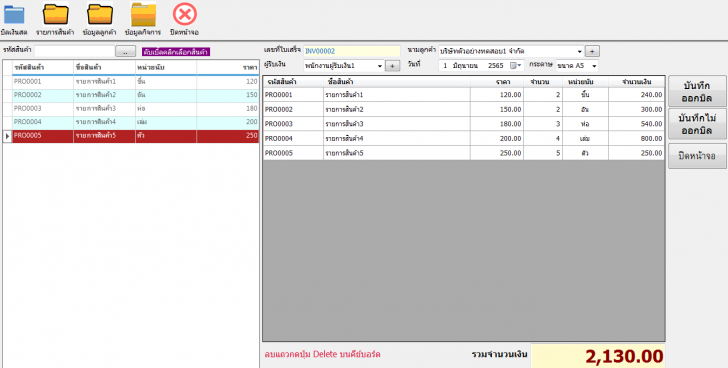The image size is (728, 368).
Task: Click รายการสินค้า5 in the invoice table
Action: tap(344, 153)
